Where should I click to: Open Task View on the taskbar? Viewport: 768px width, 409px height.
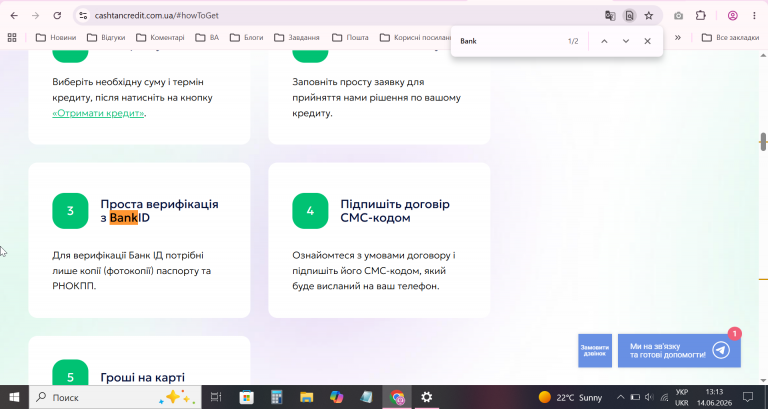(x=216, y=397)
